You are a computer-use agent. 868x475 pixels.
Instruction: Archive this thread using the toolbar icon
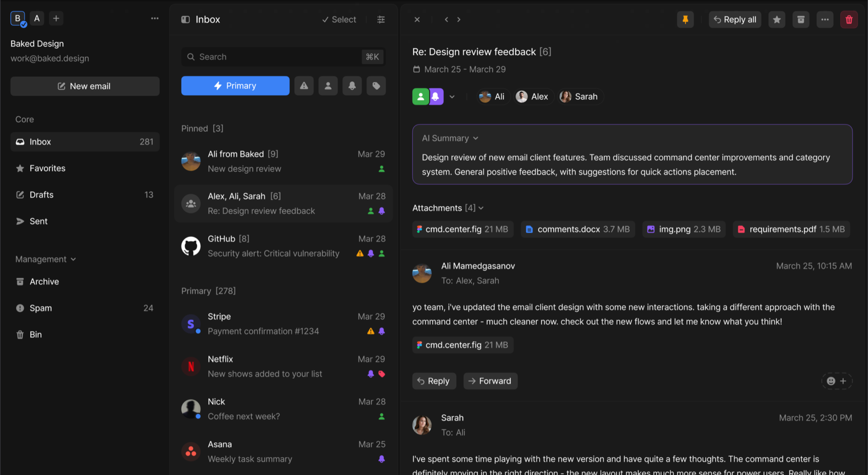point(801,19)
